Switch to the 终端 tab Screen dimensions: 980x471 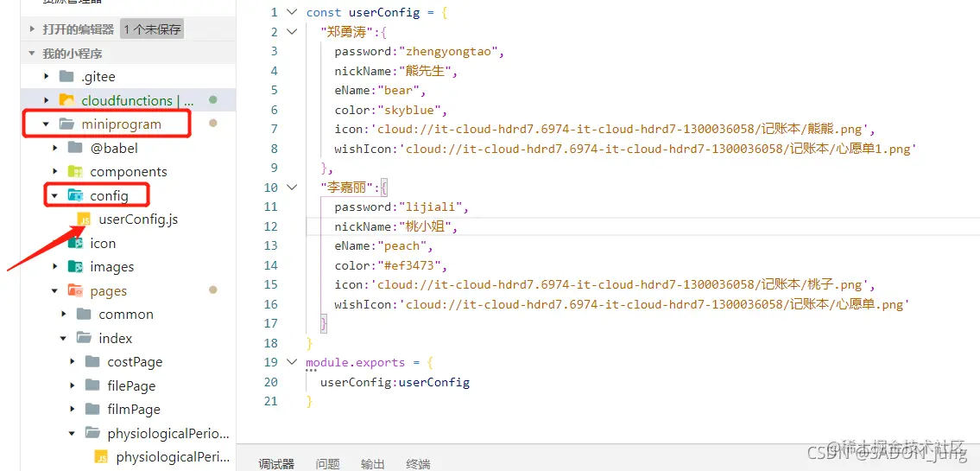418,464
